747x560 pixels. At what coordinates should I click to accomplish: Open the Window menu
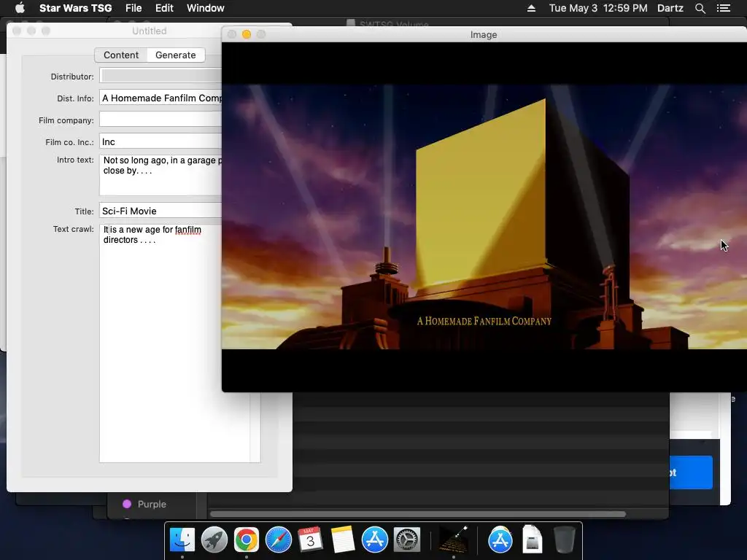coord(205,8)
